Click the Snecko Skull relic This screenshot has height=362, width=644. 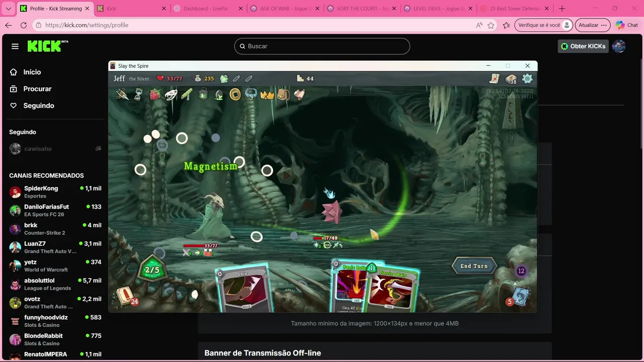(x=171, y=94)
